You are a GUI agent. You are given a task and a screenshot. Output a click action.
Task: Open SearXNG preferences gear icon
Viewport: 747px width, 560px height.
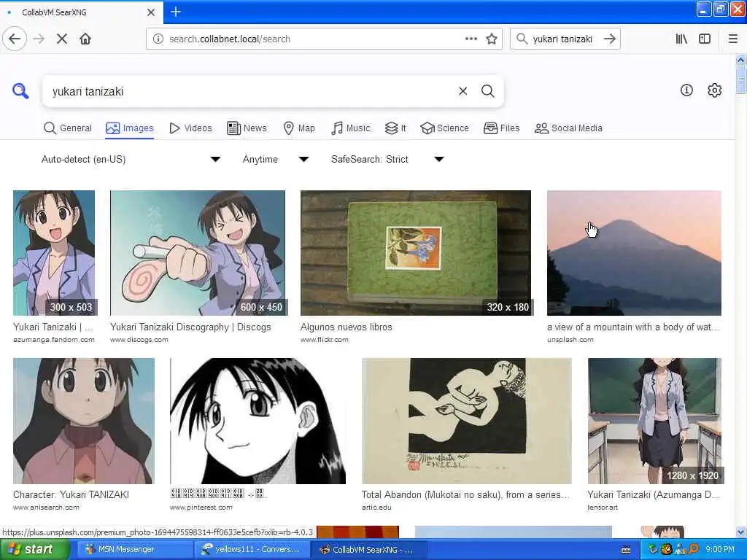715,90
